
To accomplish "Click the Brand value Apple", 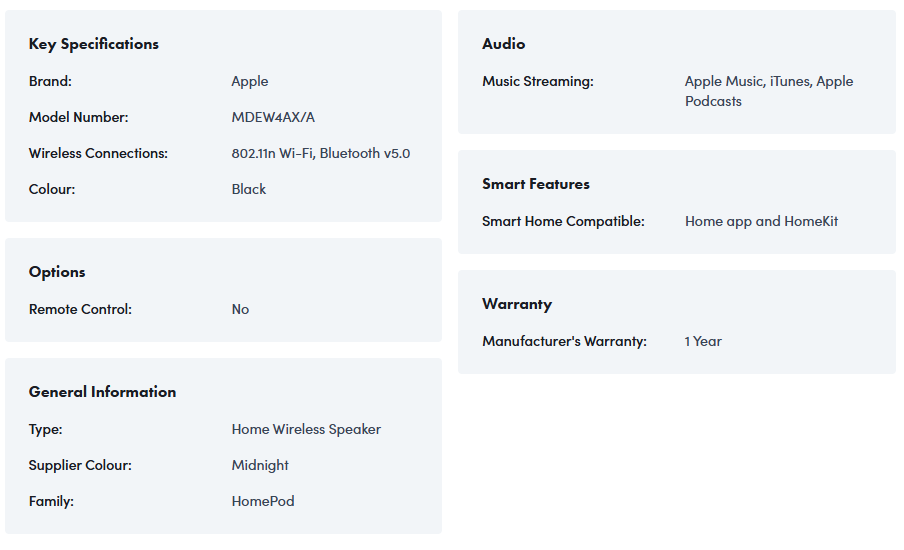I will click(250, 81).
